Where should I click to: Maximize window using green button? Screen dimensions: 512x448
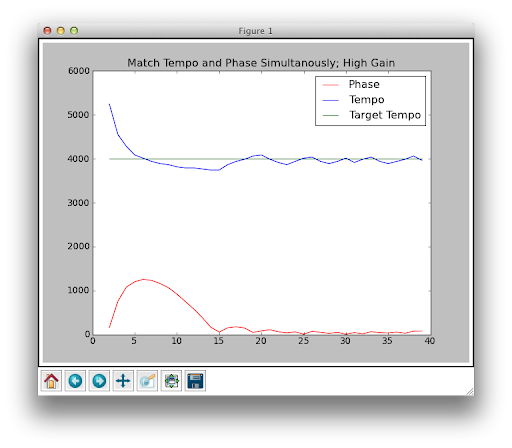[74, 31]
